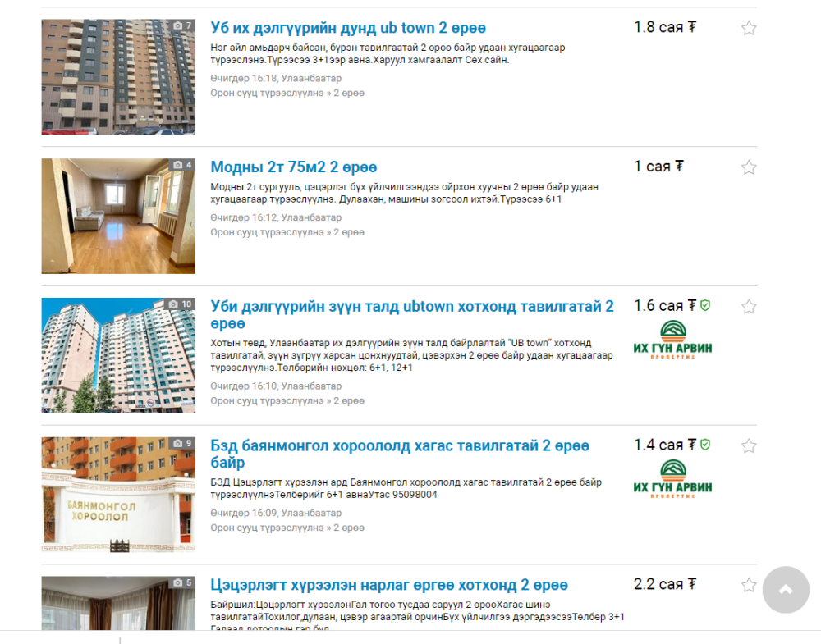
Task: Click verified shield icon beside 1.6 сая price
Action: (705, 305)
